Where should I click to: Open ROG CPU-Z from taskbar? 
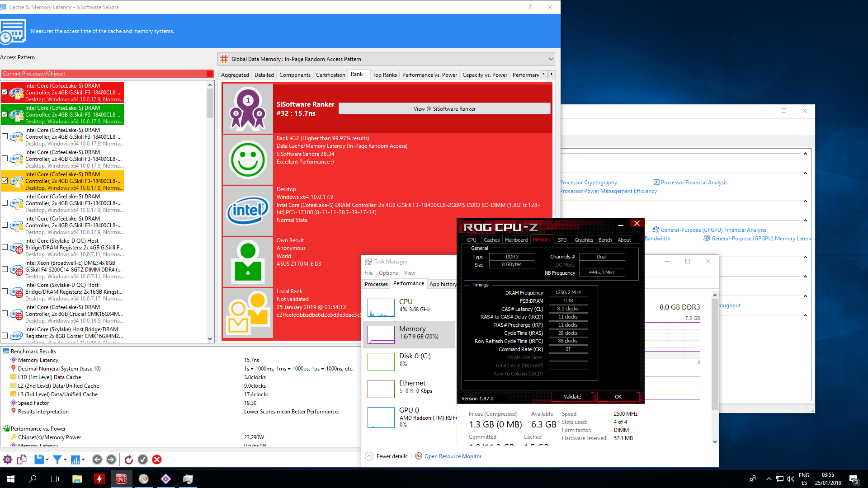point(122,479)
